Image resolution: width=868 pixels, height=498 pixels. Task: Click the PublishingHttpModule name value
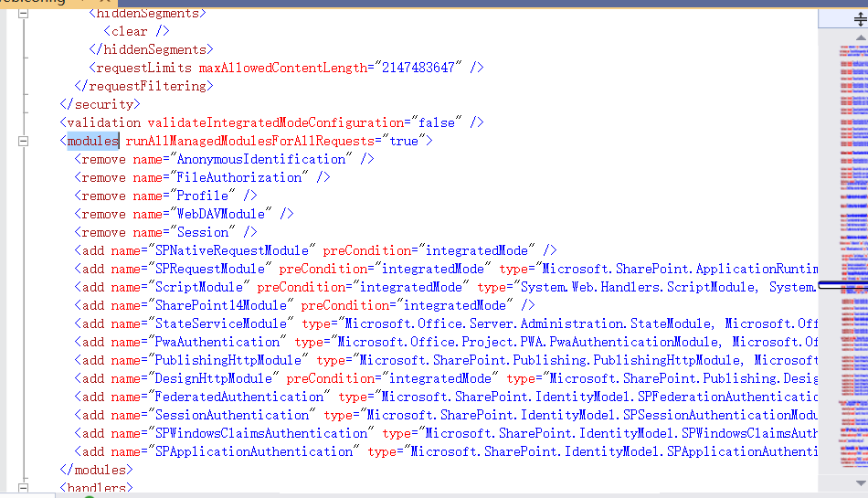click(x=228, y=360)
